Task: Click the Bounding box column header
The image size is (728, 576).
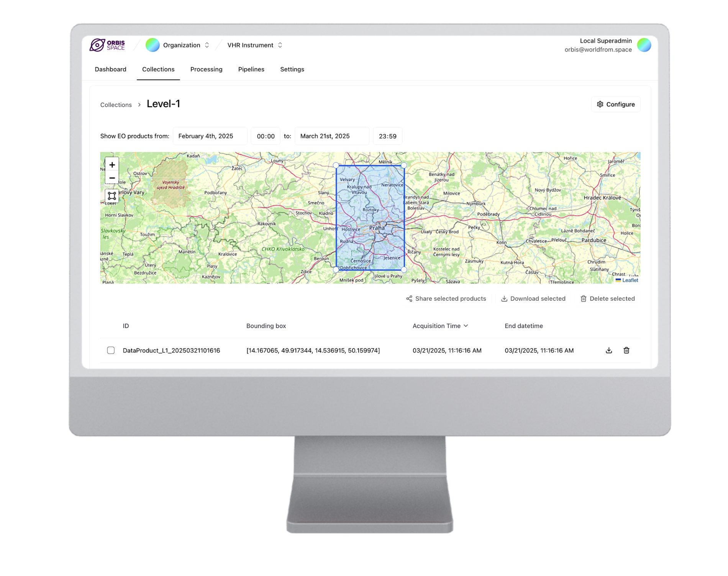Action: [266, 326]
